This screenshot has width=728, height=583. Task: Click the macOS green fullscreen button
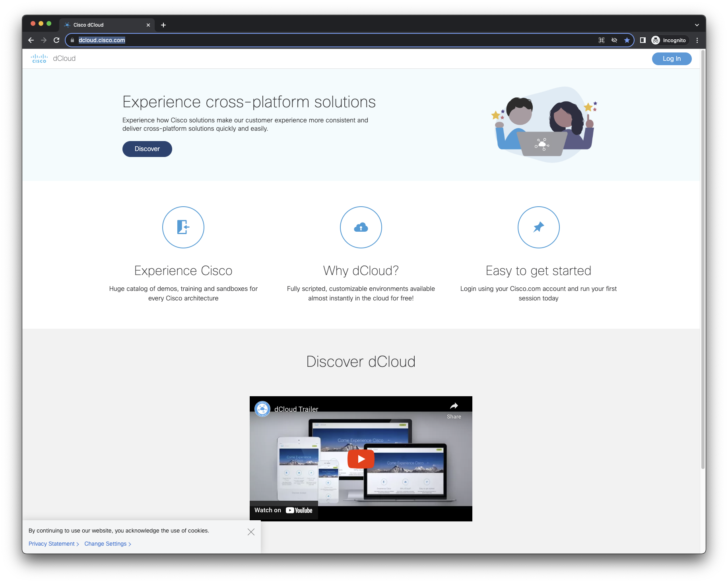pos(49,24)
